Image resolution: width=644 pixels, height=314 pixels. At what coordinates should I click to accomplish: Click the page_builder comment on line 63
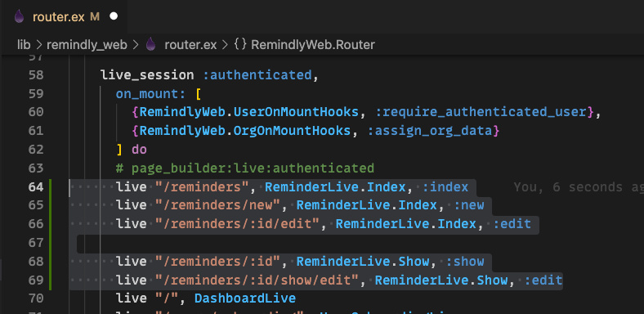point(245,168)
